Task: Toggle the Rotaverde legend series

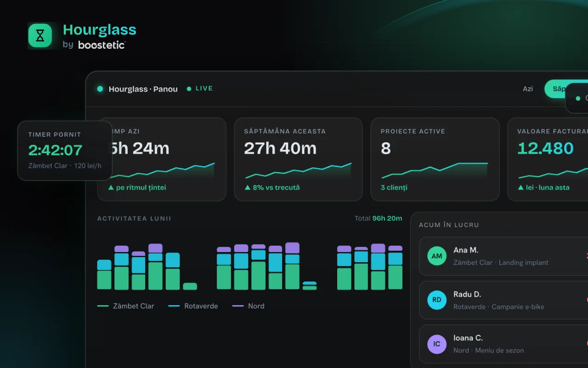Action: pyautogui.click(x=193, y=306)
